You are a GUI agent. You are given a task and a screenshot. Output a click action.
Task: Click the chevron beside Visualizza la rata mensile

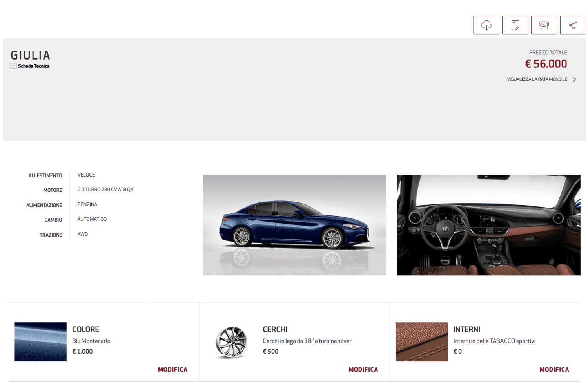(575, 79)
